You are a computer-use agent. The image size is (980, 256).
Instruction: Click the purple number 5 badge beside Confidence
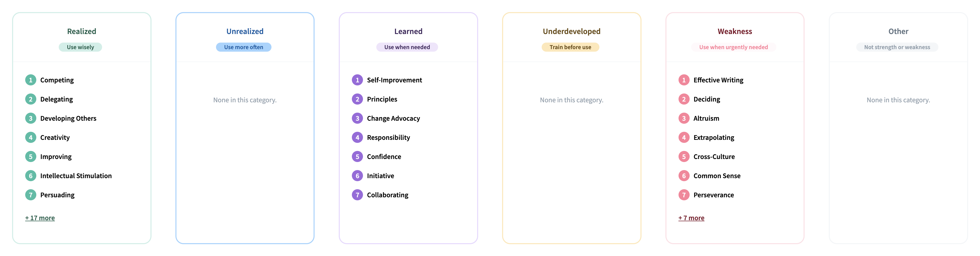click(357, 156)
